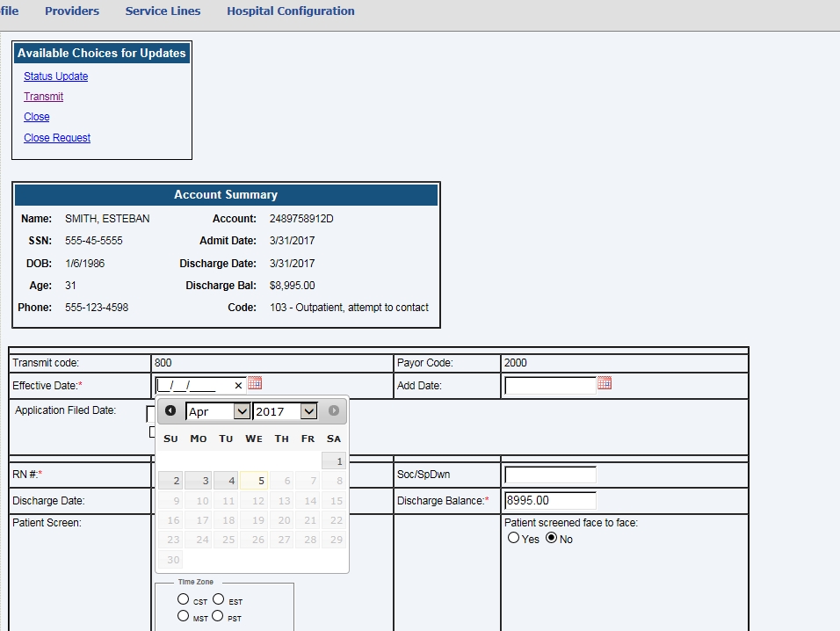Open the Providers menu

click(x=72, y=11)
